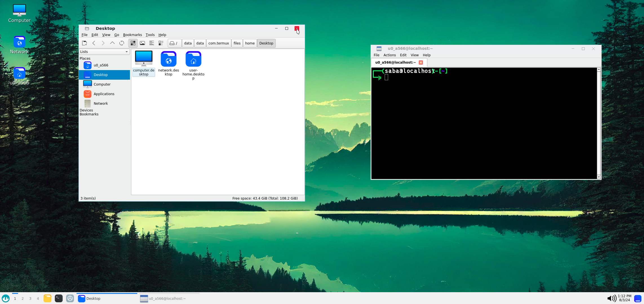Go back to previous folder
Screen dimensions: 644x304
[x=94, y=43]
